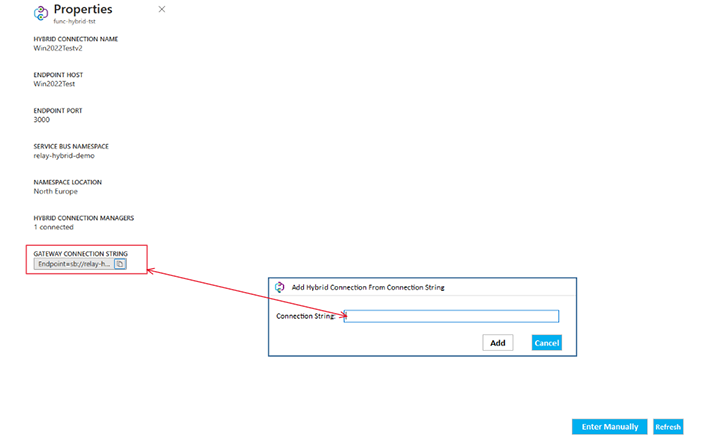
Task: Click the SERVICE BUS NAMESPACE label
Action: pos(71,146)
